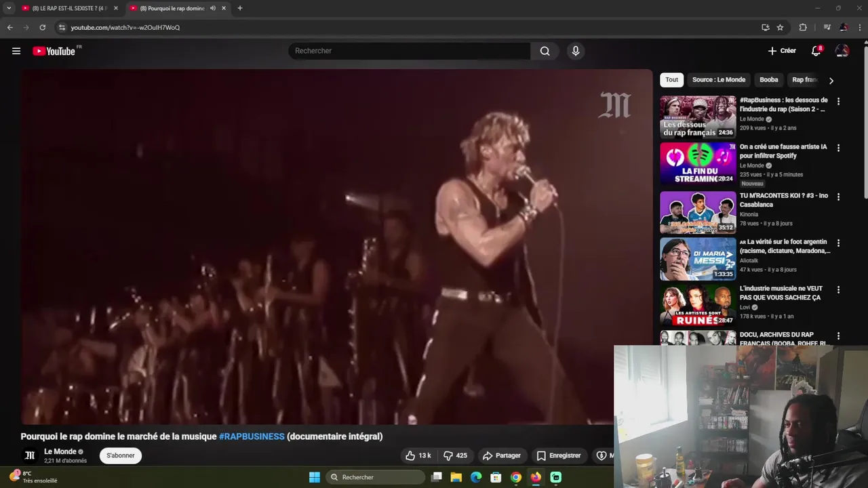Open options for the foot argentin video
The image size is (868, 488).
pyautogui.click(x=838, y=243)
